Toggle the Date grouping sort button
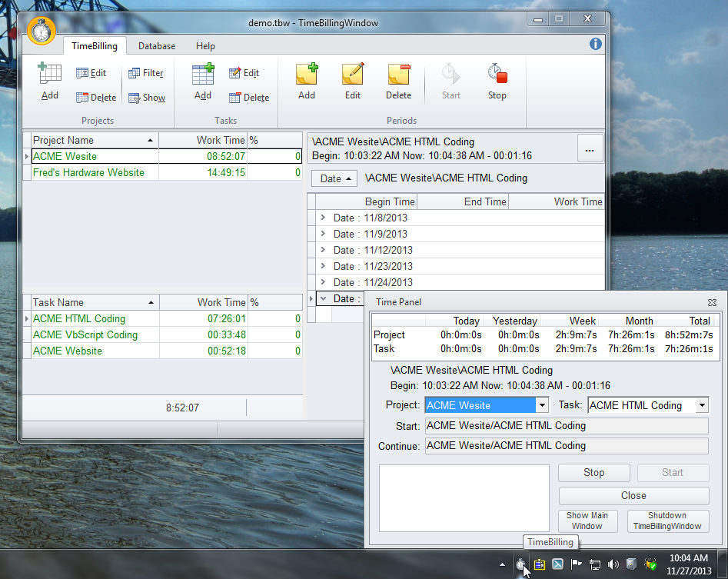The width and height of the screenshot is (728, 579). click(x=334, y=178)
